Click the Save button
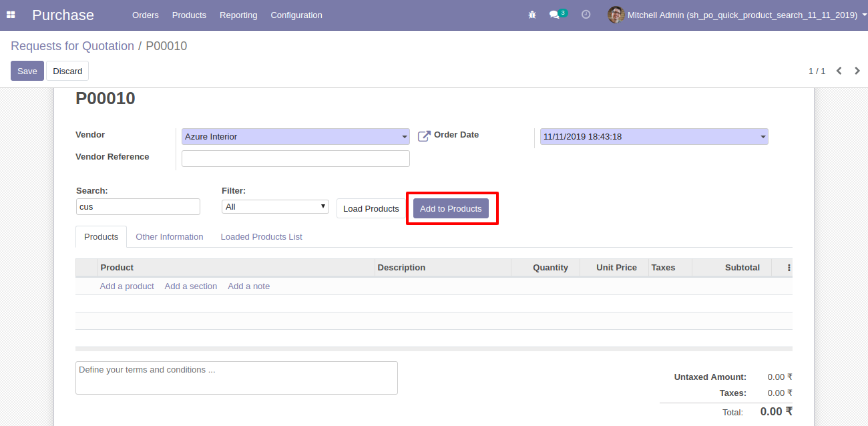 (x=27, y=71)
